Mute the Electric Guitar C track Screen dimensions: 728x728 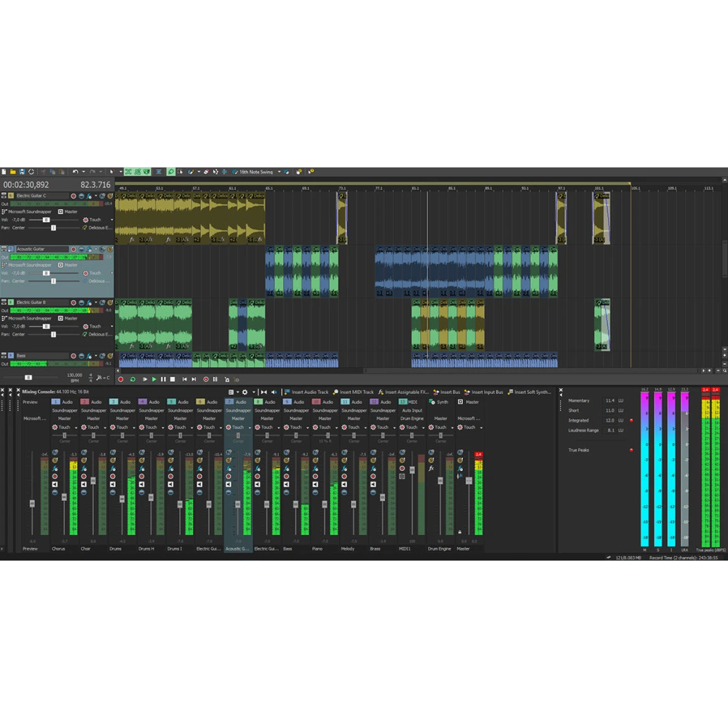click(x=82, y=196)
